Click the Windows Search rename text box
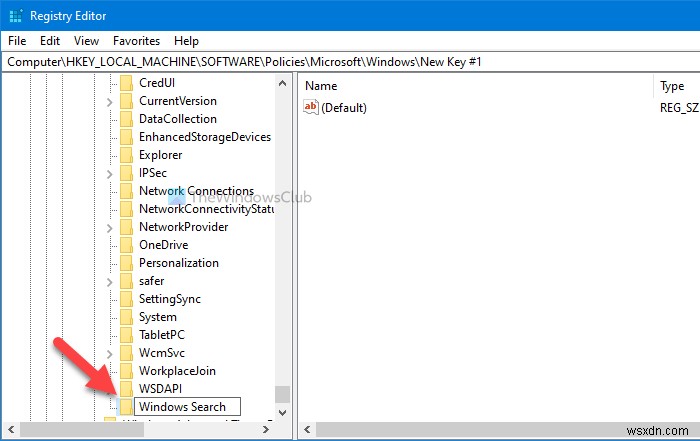 188,407
